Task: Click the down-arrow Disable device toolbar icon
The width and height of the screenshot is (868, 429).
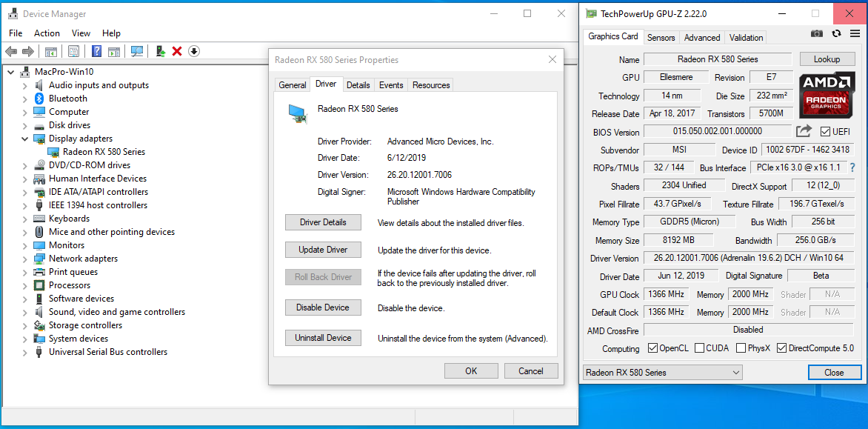Action: [x=194, y=51]
